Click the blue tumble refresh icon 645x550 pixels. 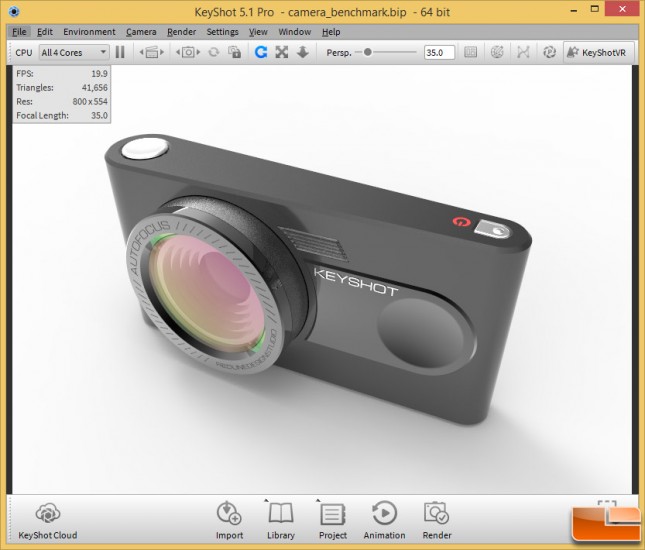(x=261, y=52)
